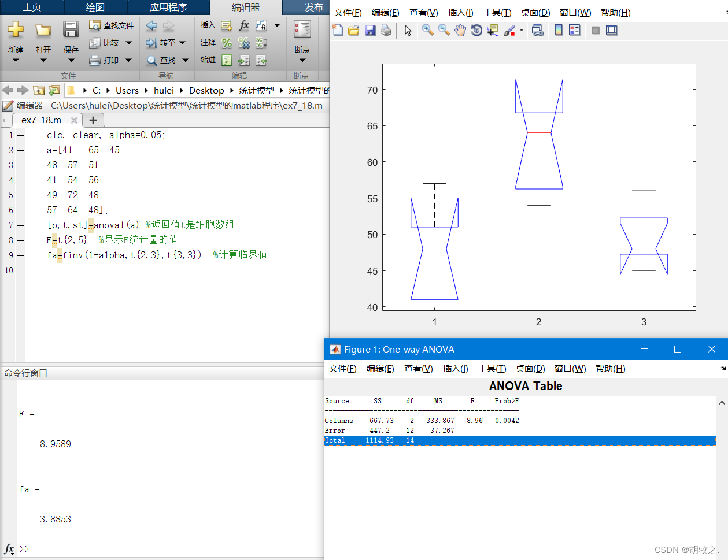The image size is (728, 560).
Task: Expand the Compare (比较) dropdown arrow
Action: [x=128, y=43]
